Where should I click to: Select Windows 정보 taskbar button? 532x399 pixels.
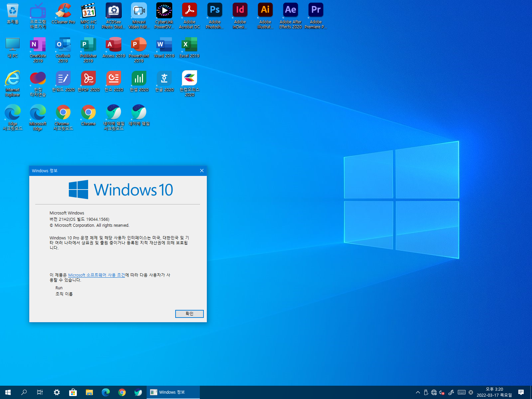(173, 392)
